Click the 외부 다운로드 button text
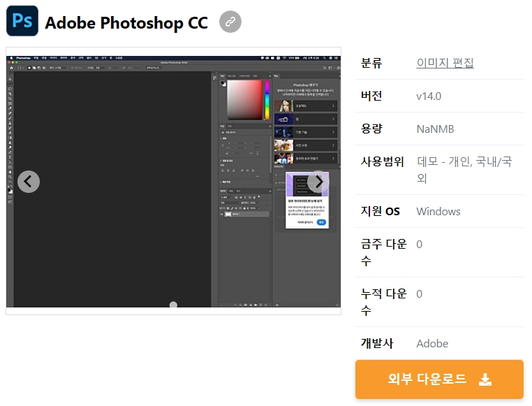532x406 pixels. click(427, 379)
